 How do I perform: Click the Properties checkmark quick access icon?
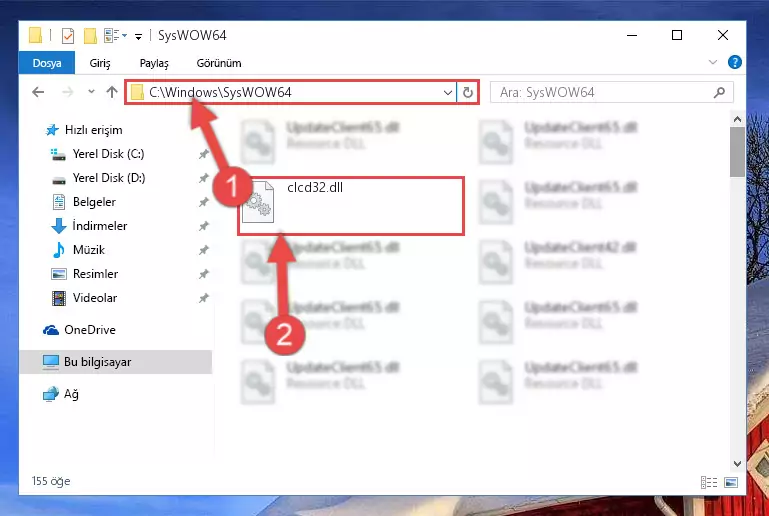[68, 35]
